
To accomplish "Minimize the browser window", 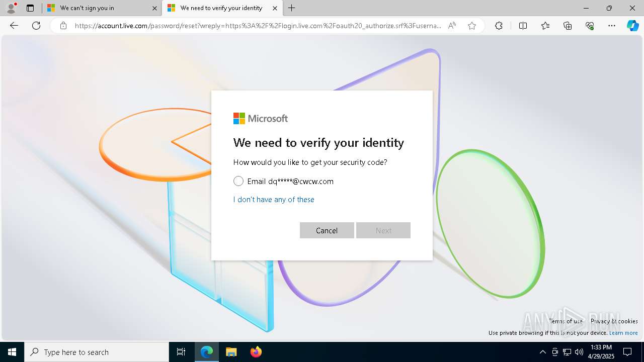I will pyautogui.click(x=586, y=8).
